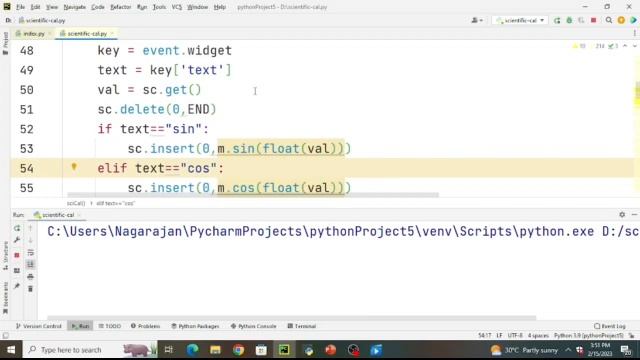Click the Down stack trace arrow
Viewport: 640px width, 360px height.
(x=30, y=240)
